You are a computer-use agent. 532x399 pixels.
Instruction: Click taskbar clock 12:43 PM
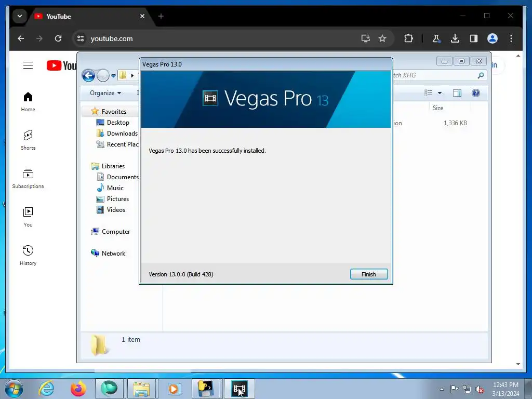point(506,389)
